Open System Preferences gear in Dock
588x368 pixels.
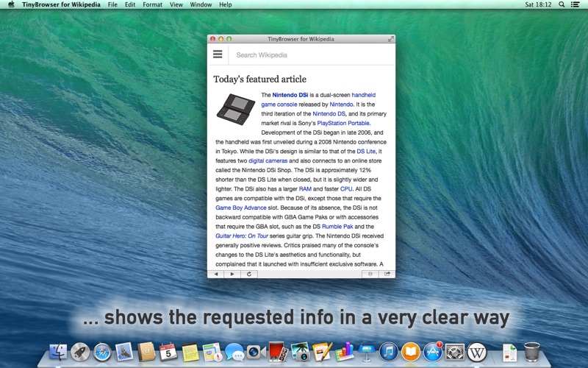click(x=455, y=352)
